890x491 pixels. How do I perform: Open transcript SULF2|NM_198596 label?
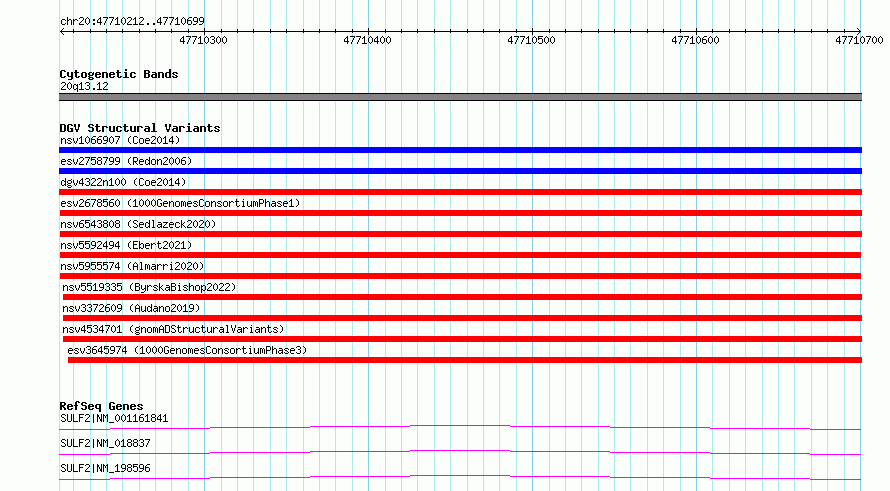[x=105, y=468]
